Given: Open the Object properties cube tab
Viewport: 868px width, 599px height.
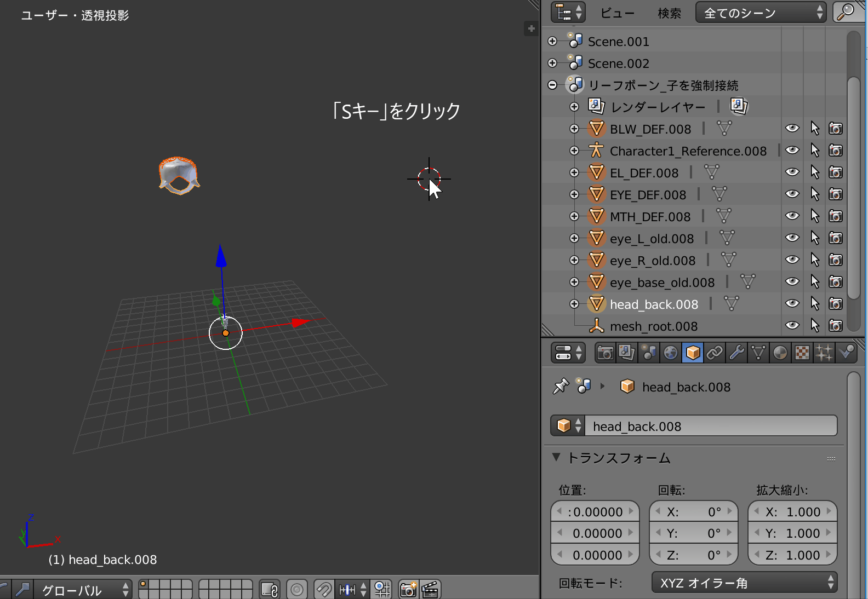Looking at the screenshot, I should tap(693, 353).
